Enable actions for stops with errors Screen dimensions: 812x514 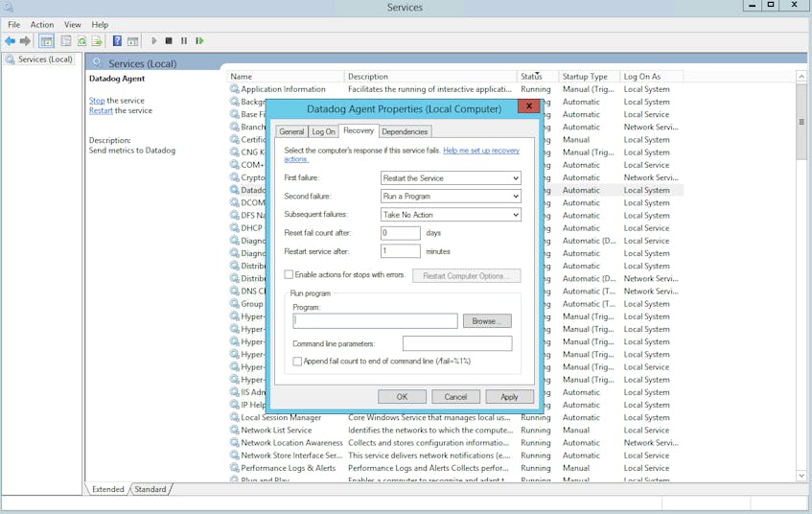pyautogui.click(x=290, y=275)
